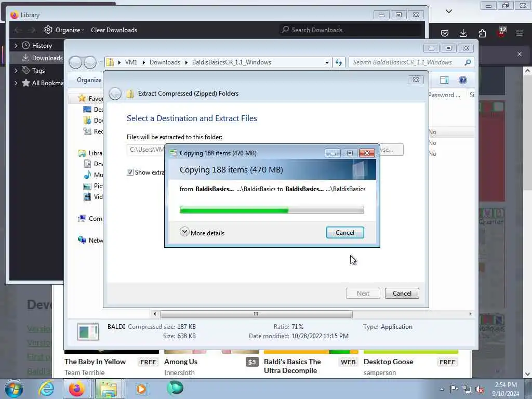The width and height of the screenshot is (532, 399).
Task: Click BaldisBasicsCR_1.1_Windows breadcrumb
Action: pyautogui.click(x=231, y=62)
